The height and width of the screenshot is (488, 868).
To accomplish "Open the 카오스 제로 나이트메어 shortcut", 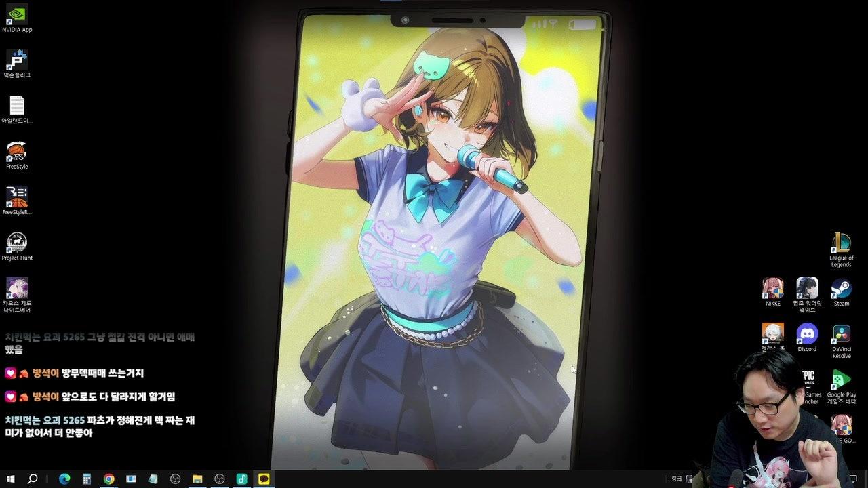I will pyautogui.click(x=17, y=295).
